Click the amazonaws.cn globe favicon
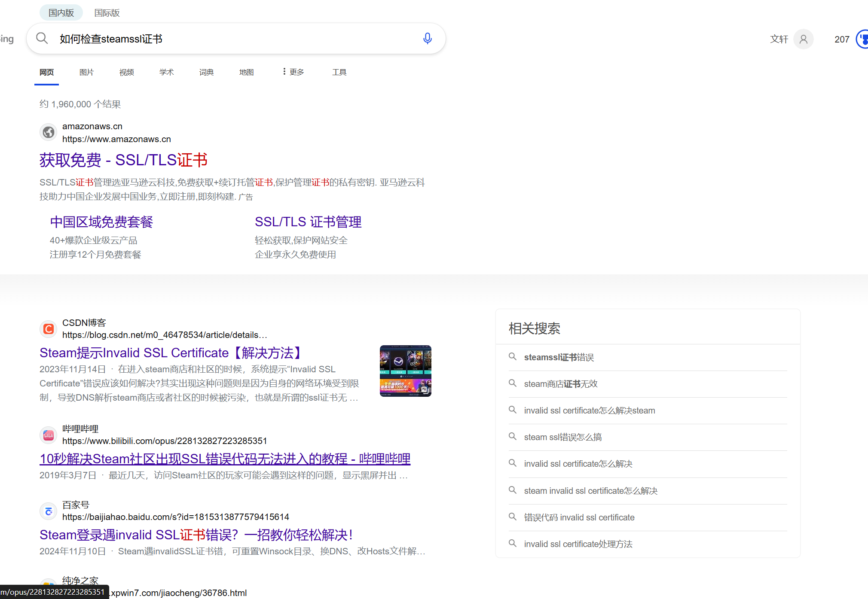 48,132
